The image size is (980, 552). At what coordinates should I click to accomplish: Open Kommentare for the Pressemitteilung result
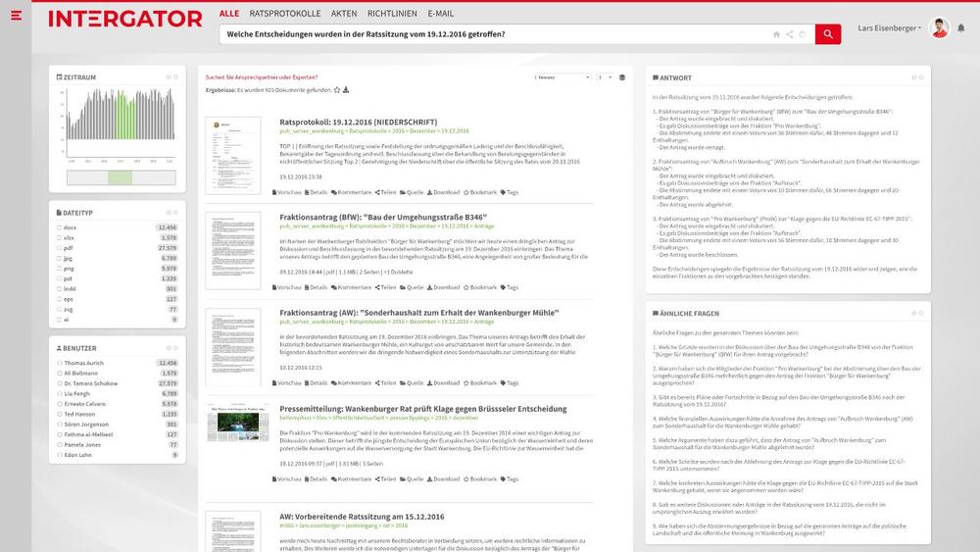pyautogui.click(x=351, y=479)
